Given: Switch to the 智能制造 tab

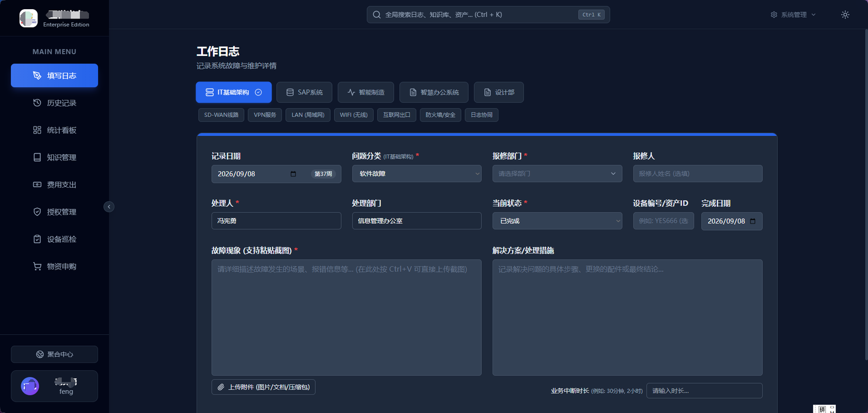Looking at the screenshot, I should point(366,92).
